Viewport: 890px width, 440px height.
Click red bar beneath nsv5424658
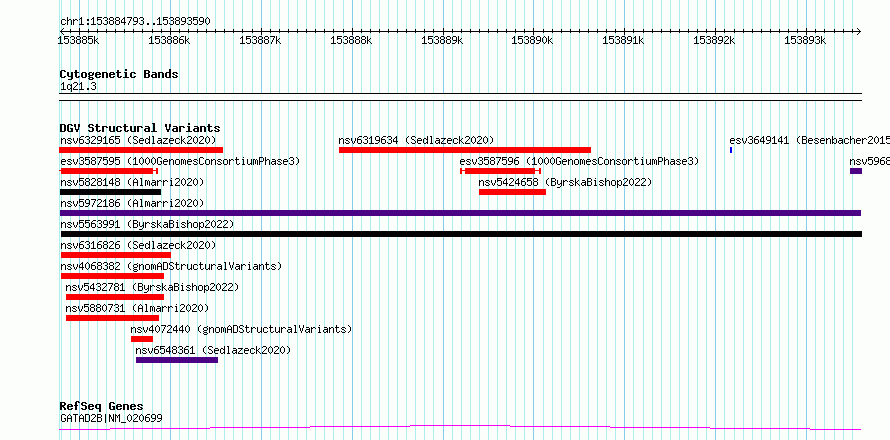[x=513, y=192]
